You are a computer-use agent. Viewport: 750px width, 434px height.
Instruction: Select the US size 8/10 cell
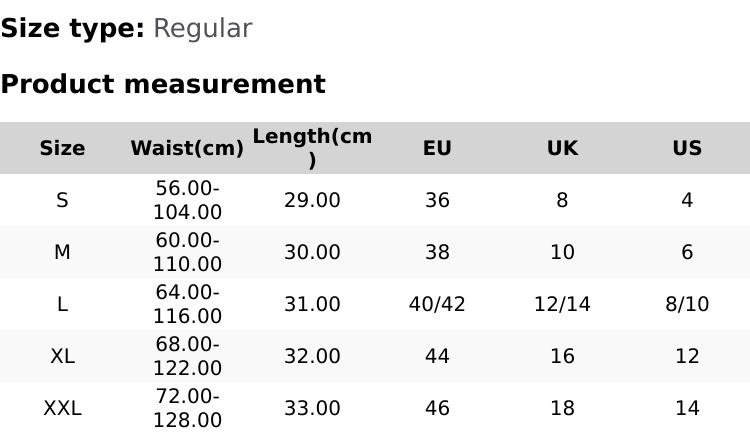coord(687,304)
